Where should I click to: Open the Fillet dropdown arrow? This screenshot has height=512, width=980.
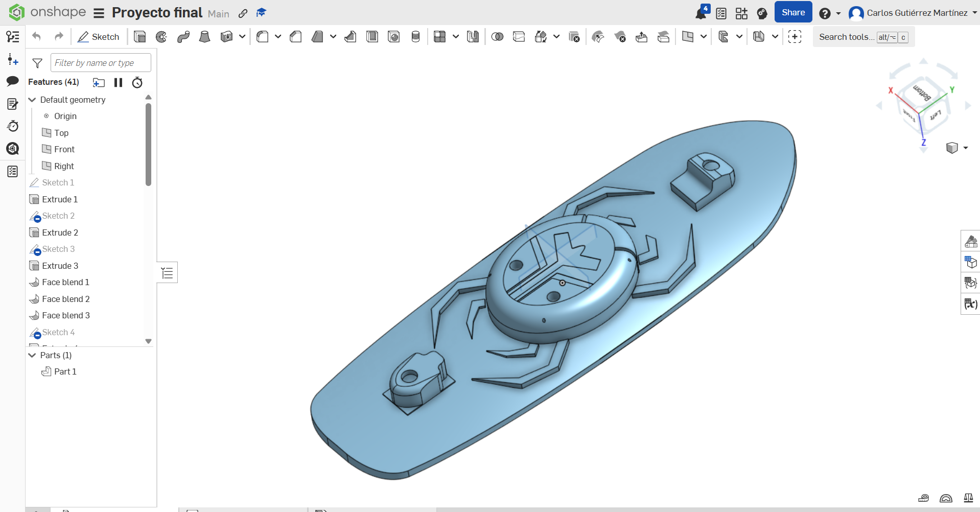click(278, 37)
